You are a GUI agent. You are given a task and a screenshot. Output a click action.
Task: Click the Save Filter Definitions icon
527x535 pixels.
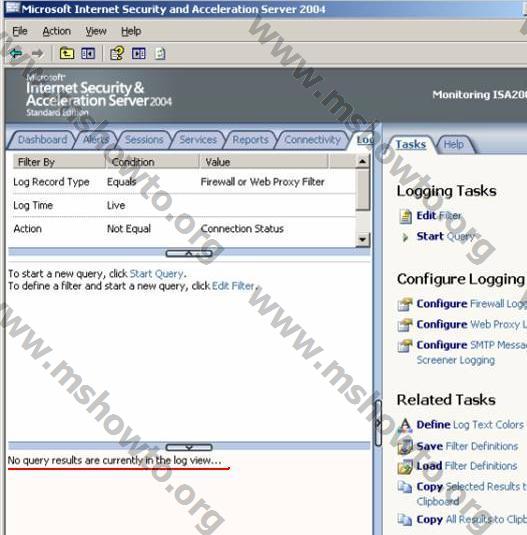[x=405, y=446]
